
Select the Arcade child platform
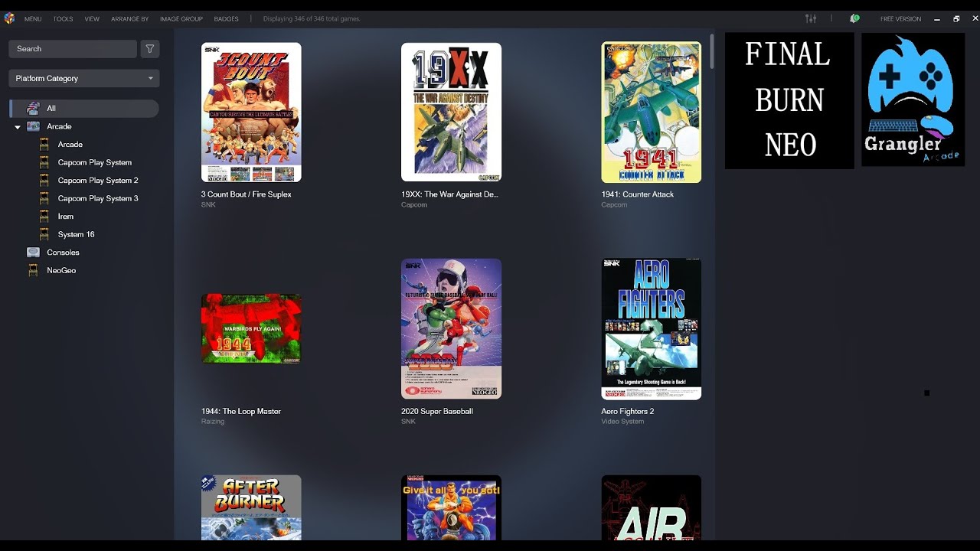coord(70,144)
